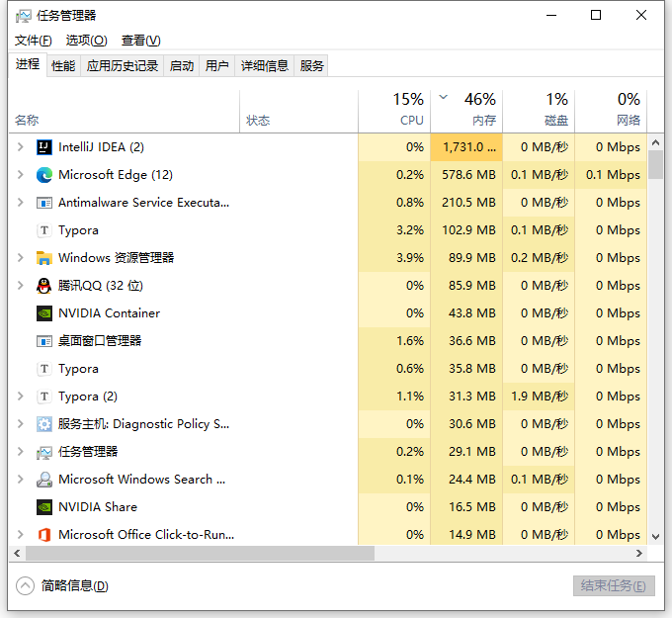Switch to the 服务 tab
Image resolution: width=672 pixels, height=618 pixels.
point(311,66)
